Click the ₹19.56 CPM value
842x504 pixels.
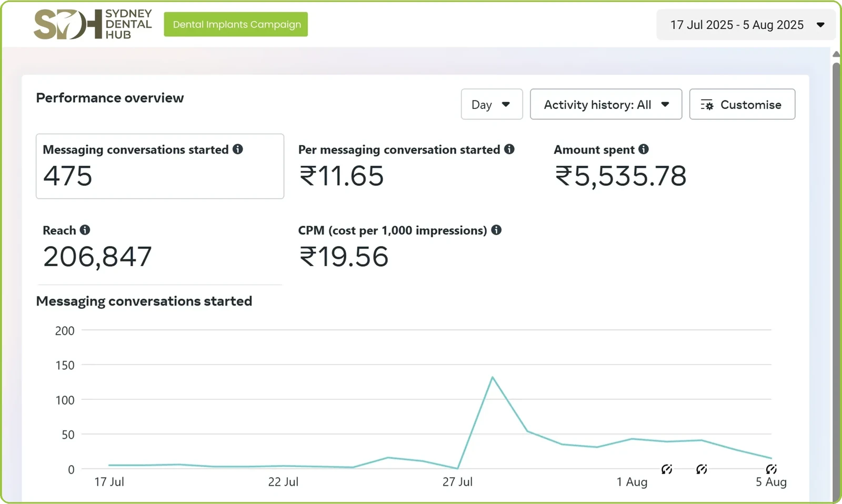(x=344, y=257)
